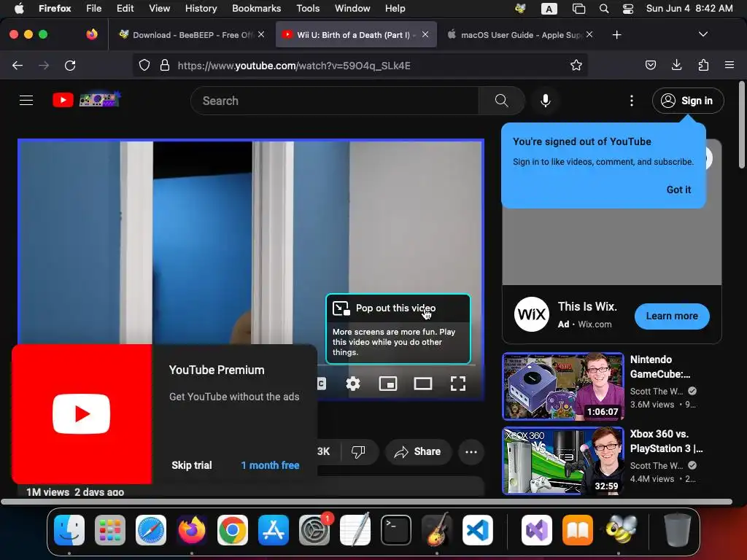
Task: Pop out this video picture-in-picture
Action: pyautogui.click(x=398, y=308)
